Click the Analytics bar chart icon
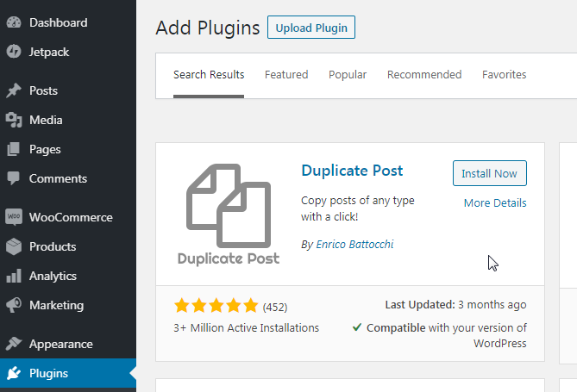 point(13,276)
